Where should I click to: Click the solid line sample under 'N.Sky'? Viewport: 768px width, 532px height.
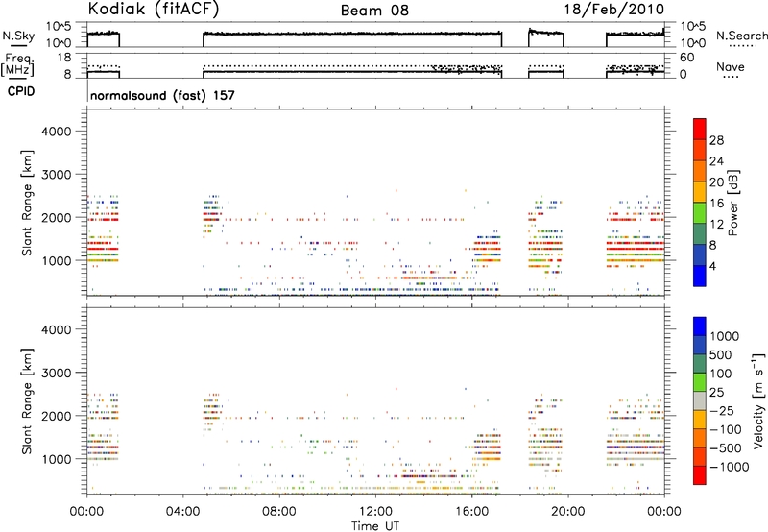18,46
